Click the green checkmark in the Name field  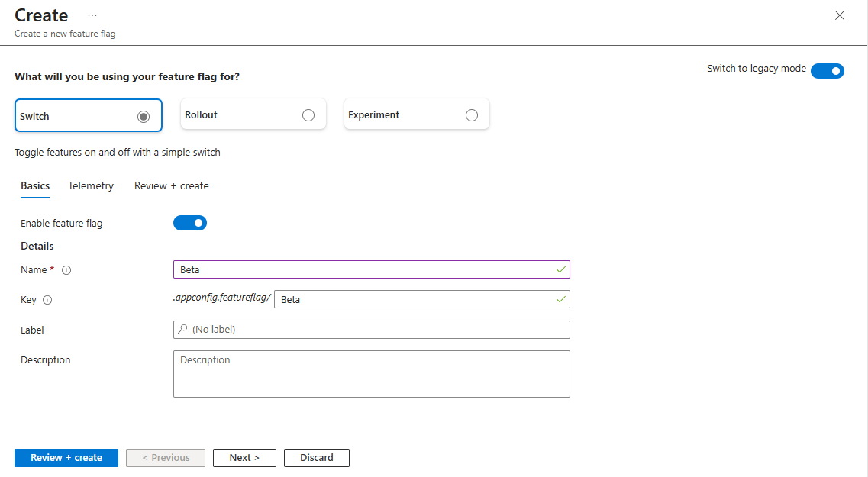561,269
